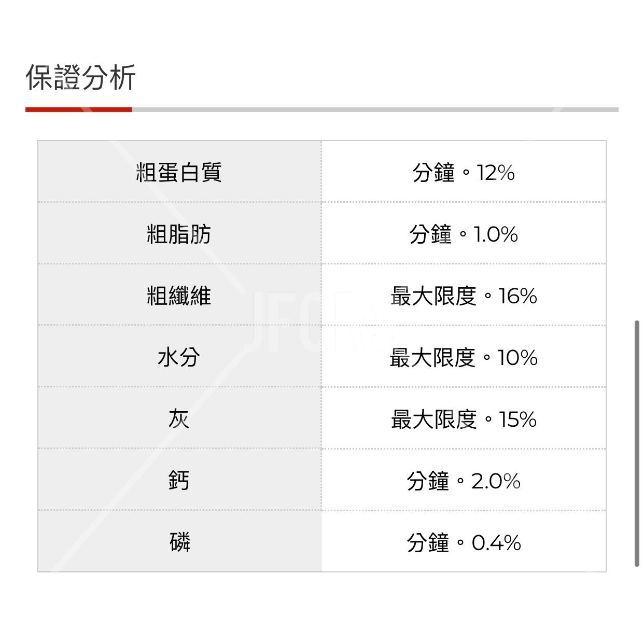Click the 最大限度。16% value cell
The image size is (644, 644).
464,296
